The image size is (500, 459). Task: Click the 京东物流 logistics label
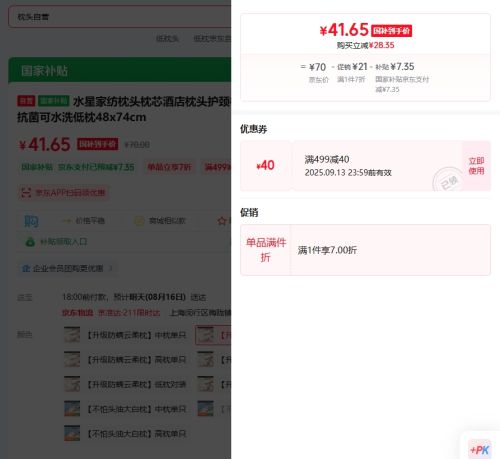[77, 313]
